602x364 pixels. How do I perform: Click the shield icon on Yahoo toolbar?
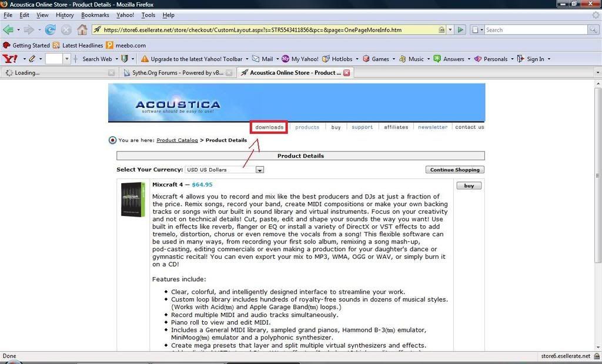pyautogui.click(x=125, y=59)
